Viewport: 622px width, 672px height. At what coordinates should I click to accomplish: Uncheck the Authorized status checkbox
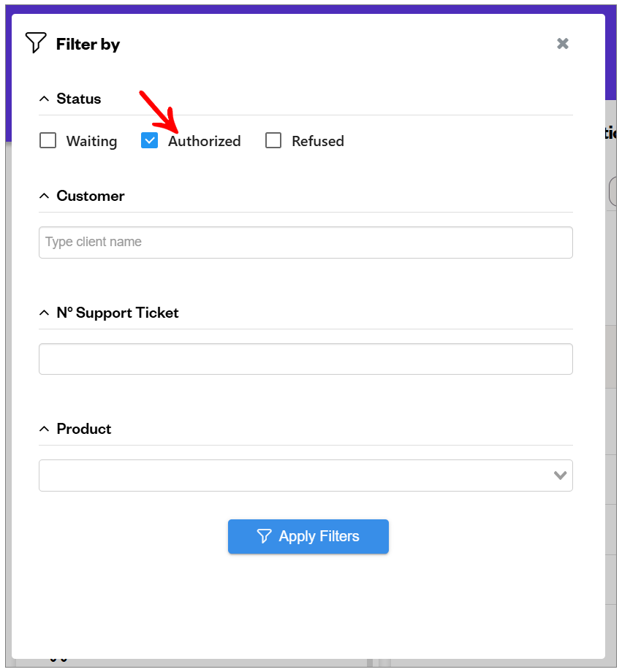(x=149, y=140)
